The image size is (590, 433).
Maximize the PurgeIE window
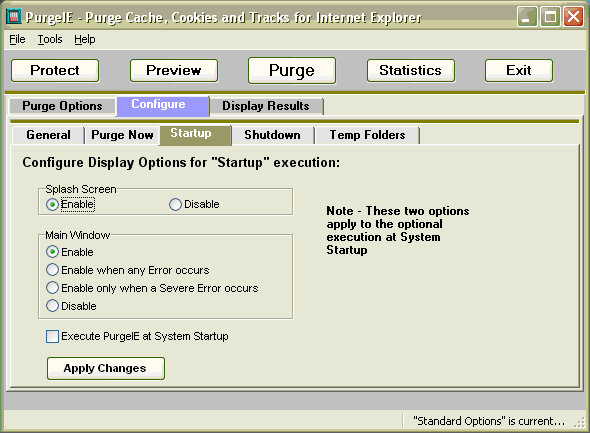point(550,17)
